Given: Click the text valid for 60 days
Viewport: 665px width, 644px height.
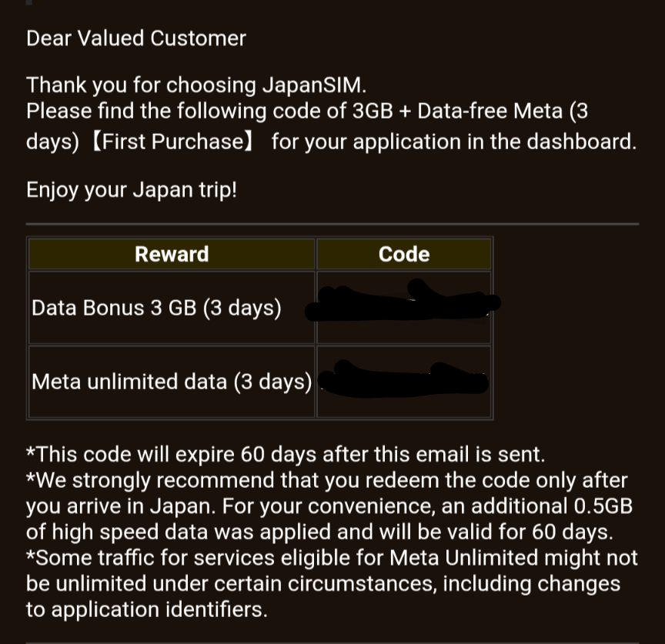Looking at the screenshot, I should pyautogui.click(x=534, y=532).
